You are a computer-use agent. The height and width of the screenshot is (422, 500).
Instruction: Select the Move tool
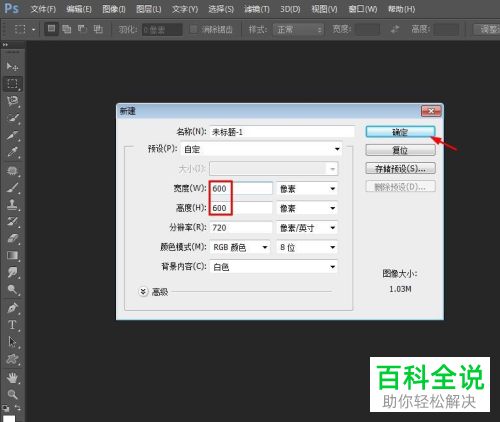12,66
